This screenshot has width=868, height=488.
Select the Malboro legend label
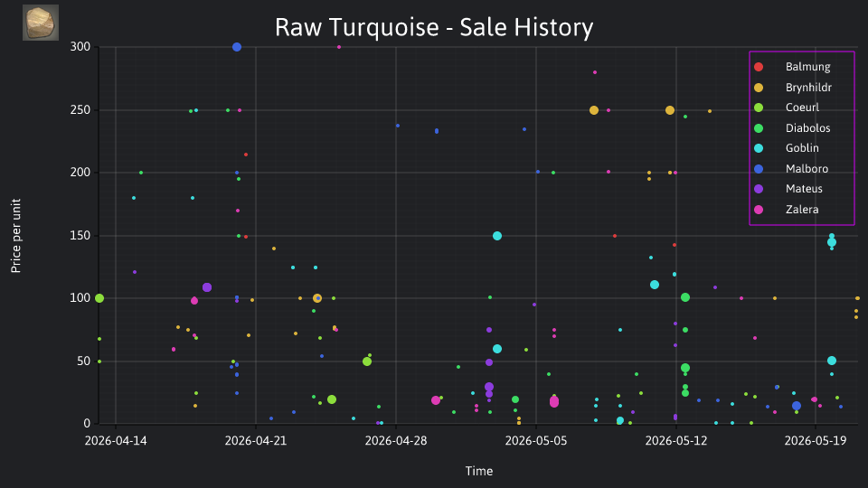pyautogui.click(x=807, y=169)
